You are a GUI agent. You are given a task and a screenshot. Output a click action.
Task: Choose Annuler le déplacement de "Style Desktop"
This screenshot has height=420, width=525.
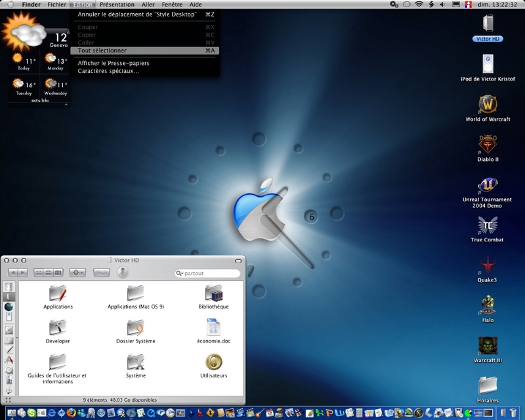tap(145, 14)
